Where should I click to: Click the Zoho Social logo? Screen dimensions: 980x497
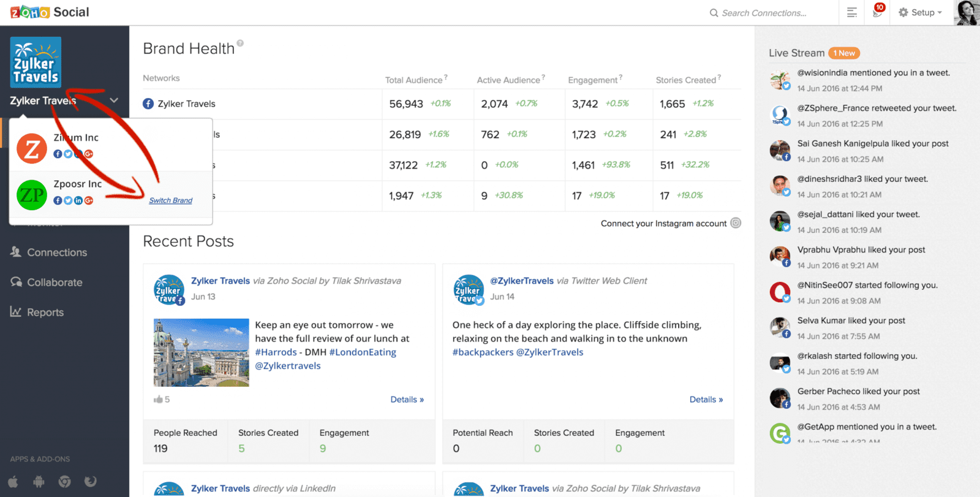tap(50, 12)
